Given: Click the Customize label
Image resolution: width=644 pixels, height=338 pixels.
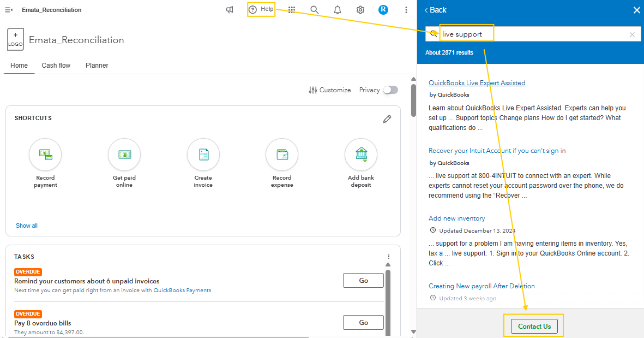Looking at the screenshot, I should point(335,90).
